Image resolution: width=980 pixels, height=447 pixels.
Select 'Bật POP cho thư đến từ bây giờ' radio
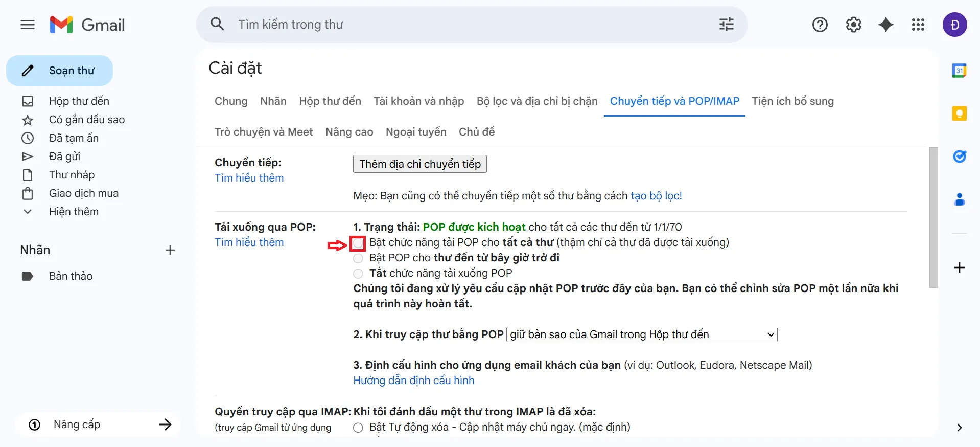(x=358, y=258)
